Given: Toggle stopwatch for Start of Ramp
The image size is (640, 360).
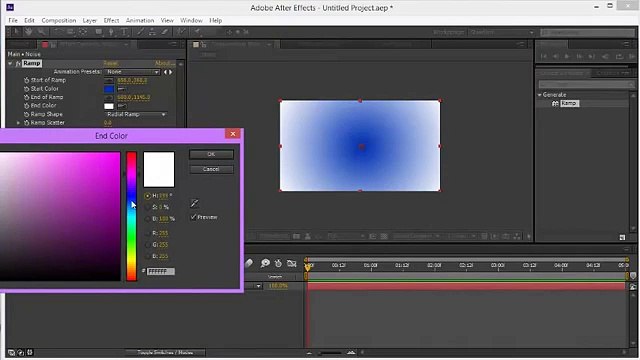Looking at the screenshot, I should coord(26,80).
